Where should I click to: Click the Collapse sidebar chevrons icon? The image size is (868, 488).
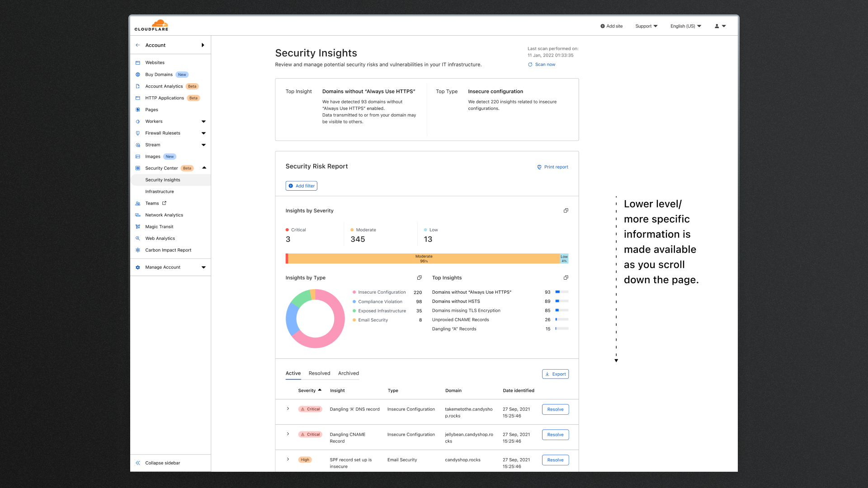coord(138,463)
